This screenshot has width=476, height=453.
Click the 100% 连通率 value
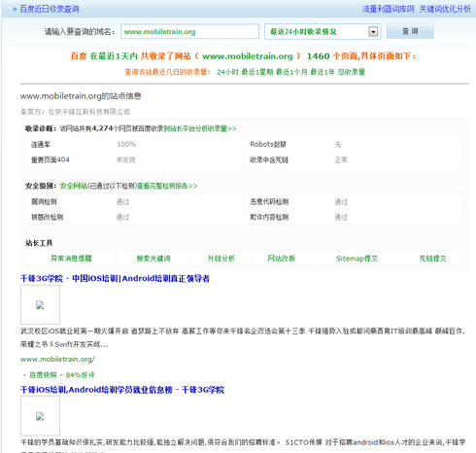[126, 144]
